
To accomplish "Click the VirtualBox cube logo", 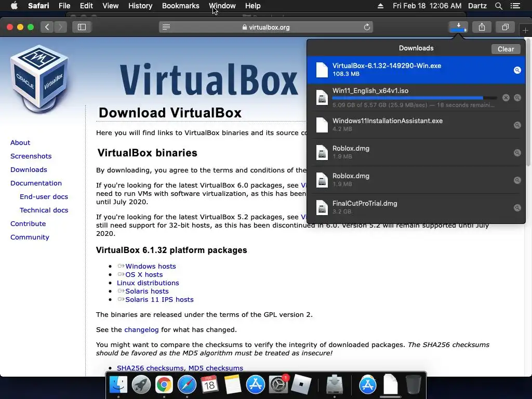I will coord(39,78).
